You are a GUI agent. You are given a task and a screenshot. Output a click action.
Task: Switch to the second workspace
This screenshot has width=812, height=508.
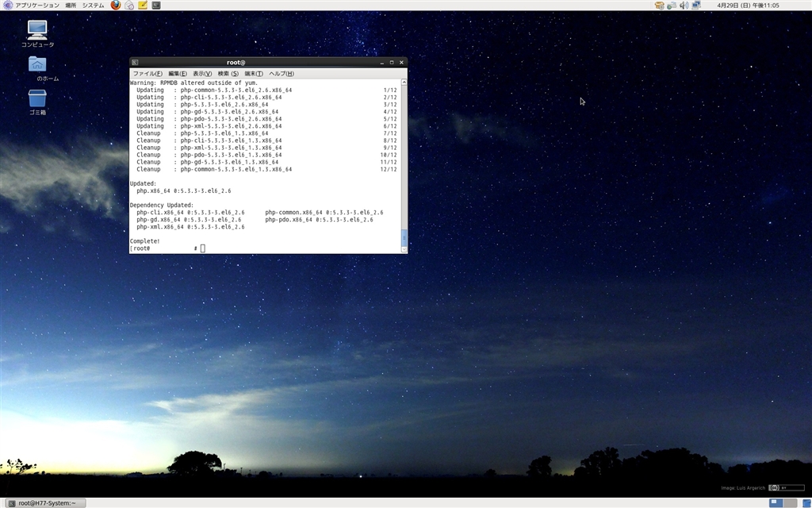point(790,502)
